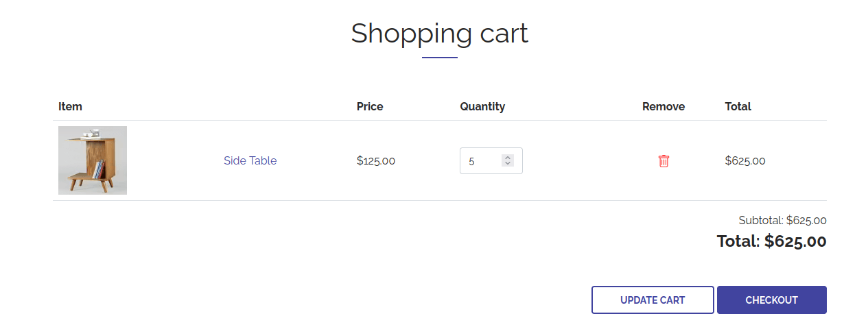868x327 pixels.
Task: Click the Item column header
Action: [70, 106]
